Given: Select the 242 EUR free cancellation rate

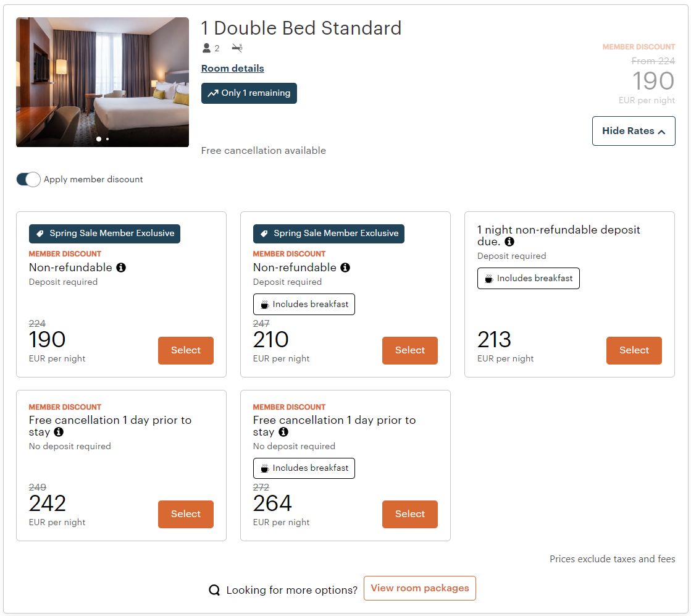Looking at the screenshot, I should pos(186,514).
